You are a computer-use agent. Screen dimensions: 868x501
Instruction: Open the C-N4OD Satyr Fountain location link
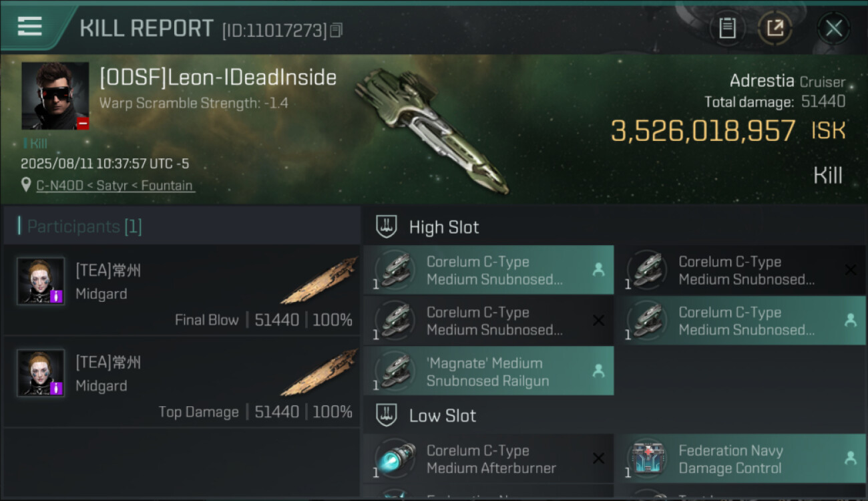[115, 186]
